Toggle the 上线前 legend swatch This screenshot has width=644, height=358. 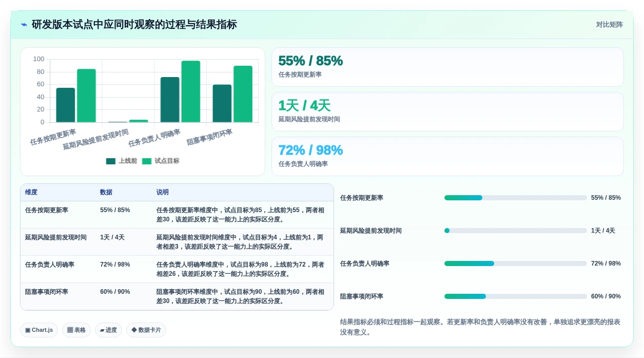coord(111,161)
